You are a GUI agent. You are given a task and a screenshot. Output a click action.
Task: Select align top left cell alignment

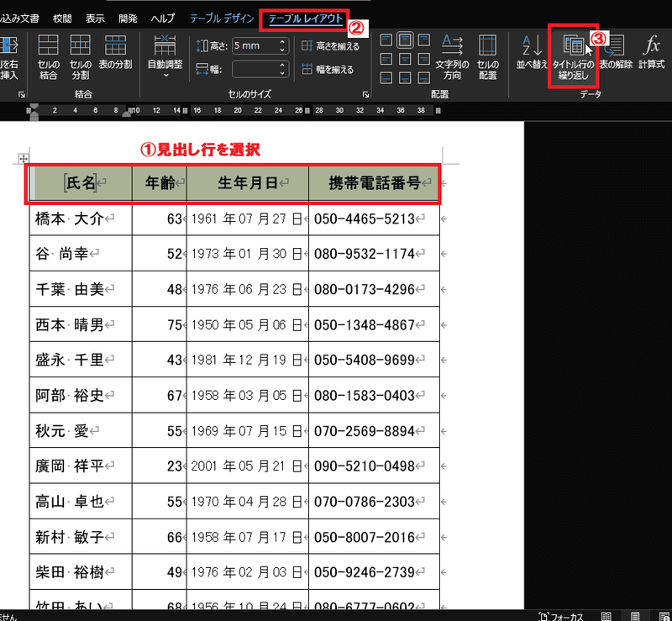click(x=386, y=40)
